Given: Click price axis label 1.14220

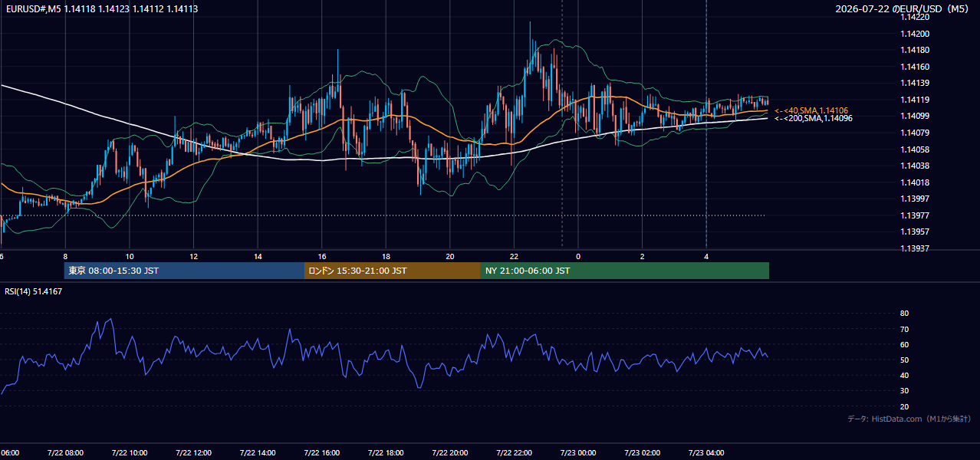Looking at the screenshot, I should (x=914, y=17).
